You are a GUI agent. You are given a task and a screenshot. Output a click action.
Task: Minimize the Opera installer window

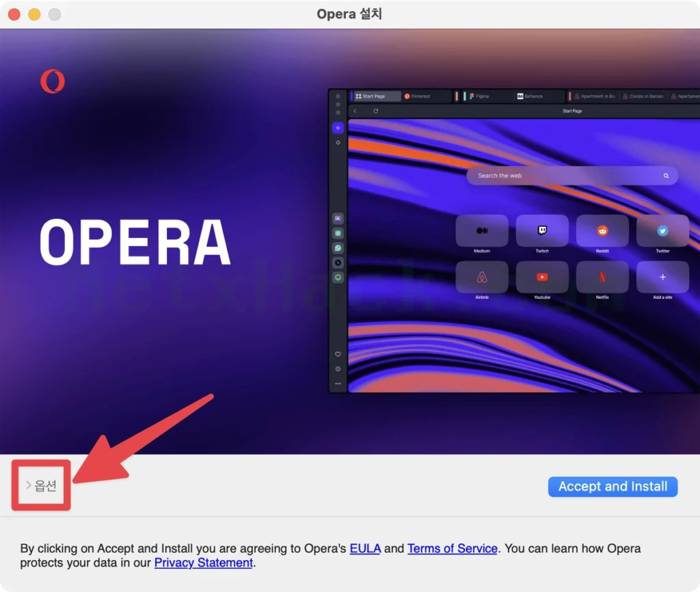[34, 14]
